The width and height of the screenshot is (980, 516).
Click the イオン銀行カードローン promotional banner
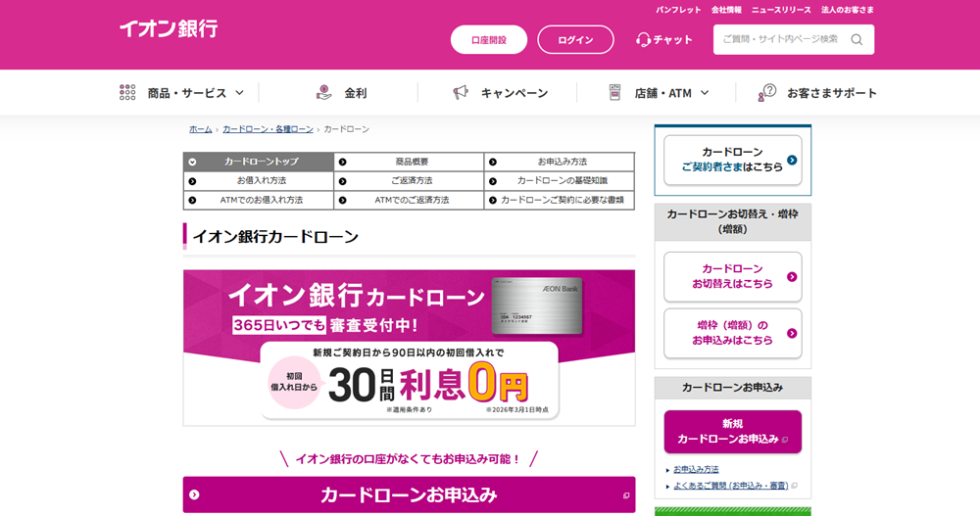click(409, 347)
